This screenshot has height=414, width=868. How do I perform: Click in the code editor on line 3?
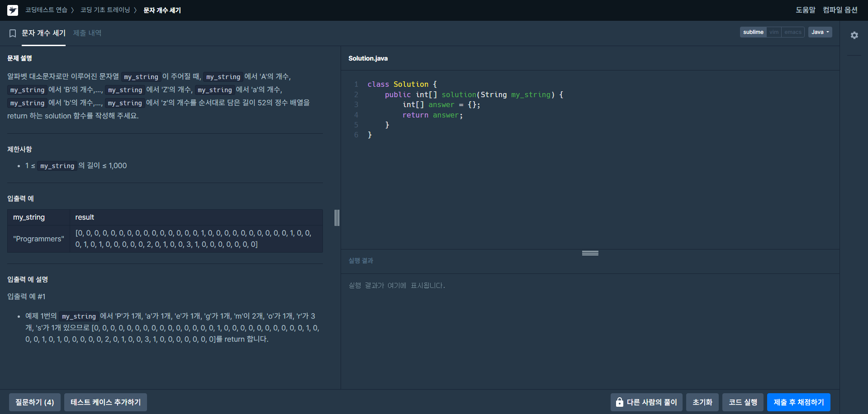[441, 105]
